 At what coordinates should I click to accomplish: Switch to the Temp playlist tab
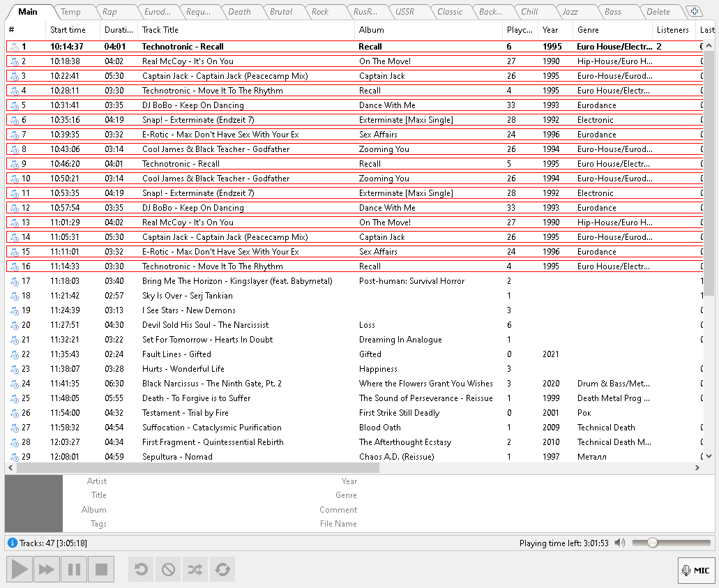(70, 12)
